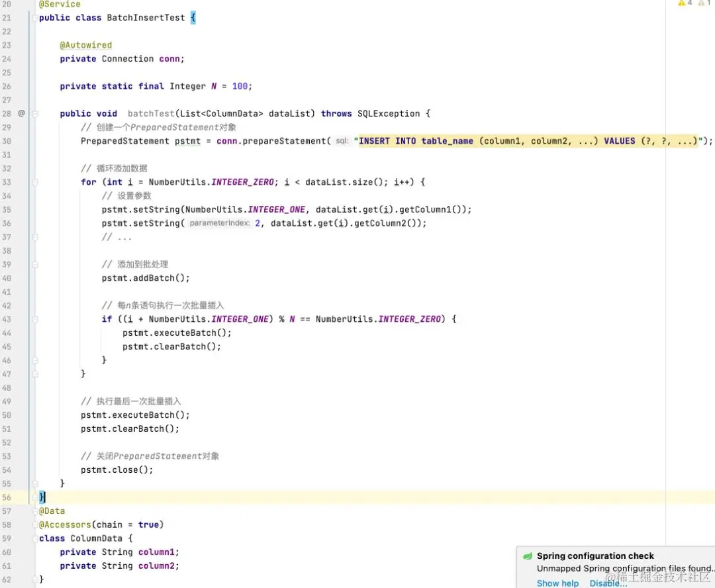Click the fold end marker on line 47
Viewport: 715px width, 588px height.
(x=35, y=374)
